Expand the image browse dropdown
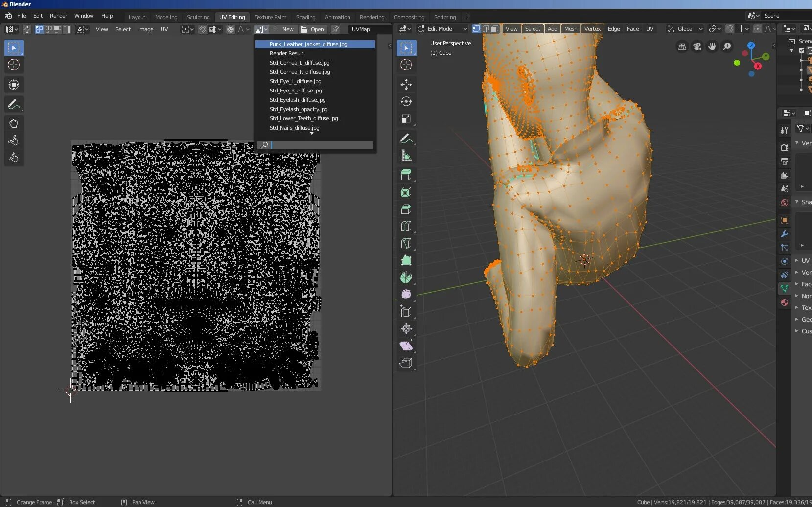 262,29
